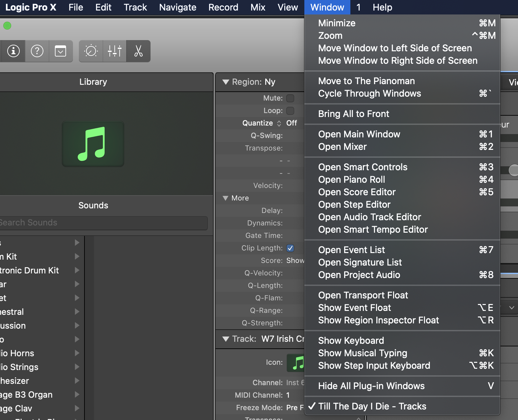Open Smart Controls dial button
The image size is (518, 420).
(x=91, y=51)
